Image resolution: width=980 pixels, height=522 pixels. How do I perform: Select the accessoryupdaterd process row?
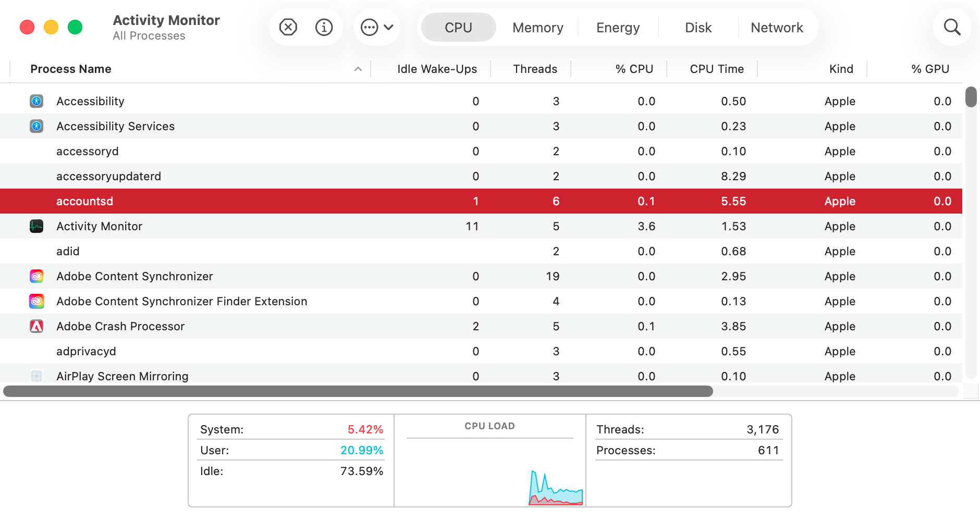point(481,176)
